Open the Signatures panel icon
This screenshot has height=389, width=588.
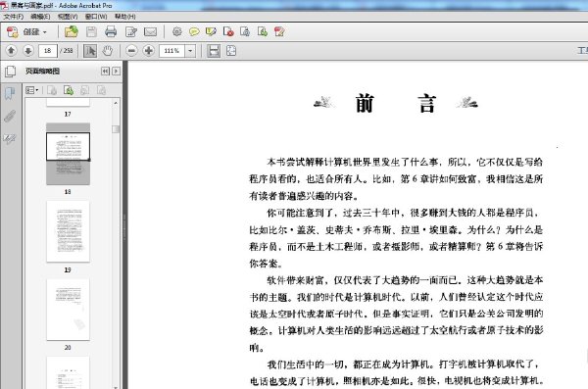point(10,139)
